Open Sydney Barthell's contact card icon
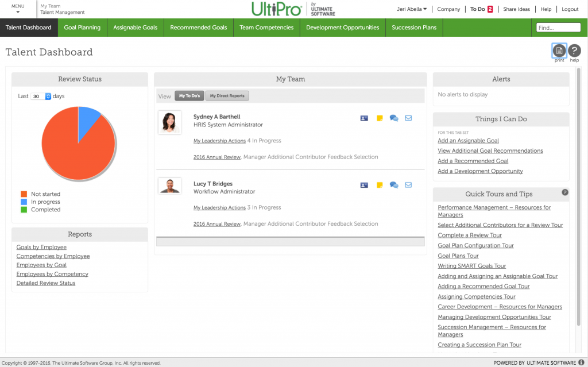588x367 pixels. pyautogui.click(x=364, y=118)
